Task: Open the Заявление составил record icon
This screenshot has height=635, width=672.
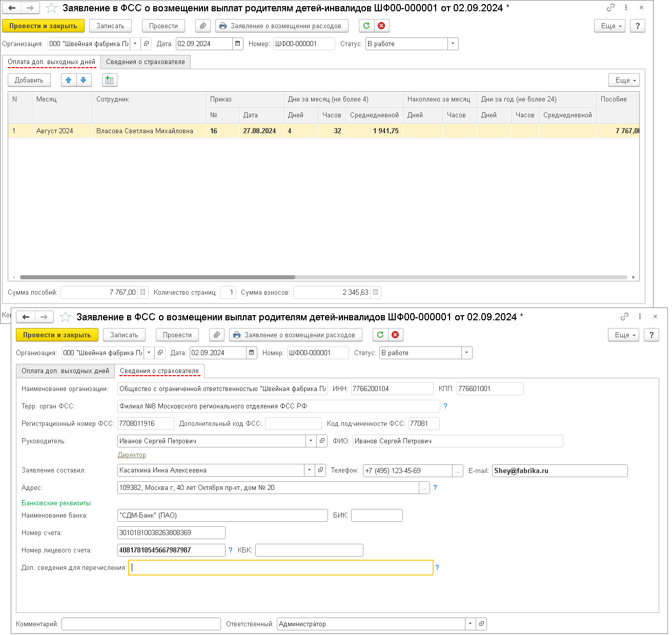Action: point(320,470)
